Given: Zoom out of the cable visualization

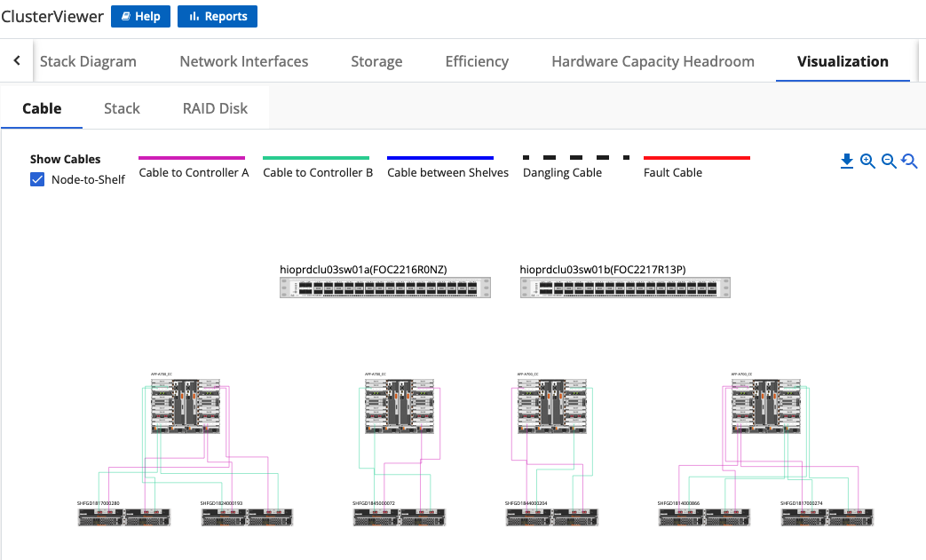Looking at the screenshot, I should [x=889, y=161].
